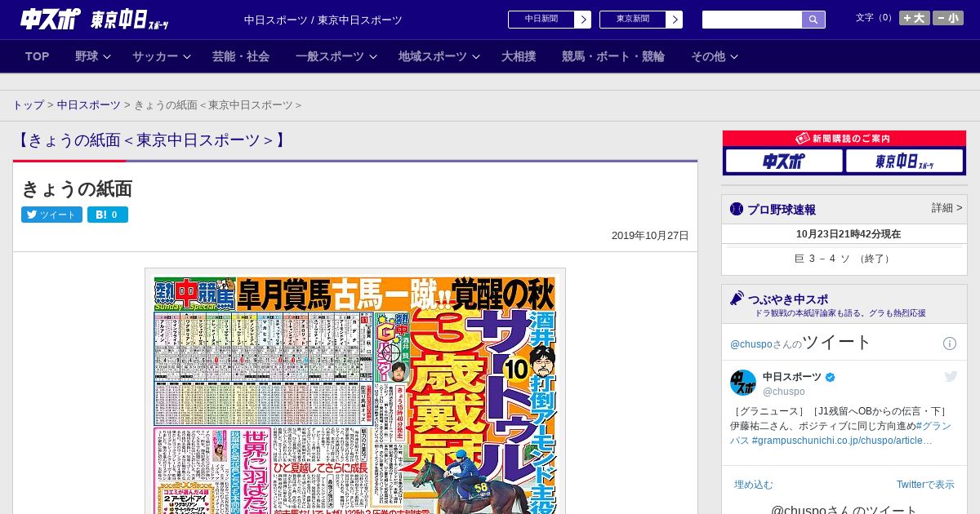Expand the 地域スポーツ dropdown chevron
Image resolution: width=980 pixels, height=514 pixels.
(476, 57)
